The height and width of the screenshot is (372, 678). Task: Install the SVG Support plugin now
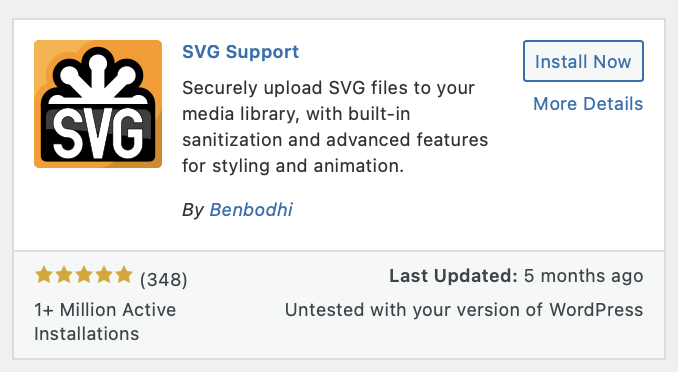pyautogui.click(x=583, y=61)
